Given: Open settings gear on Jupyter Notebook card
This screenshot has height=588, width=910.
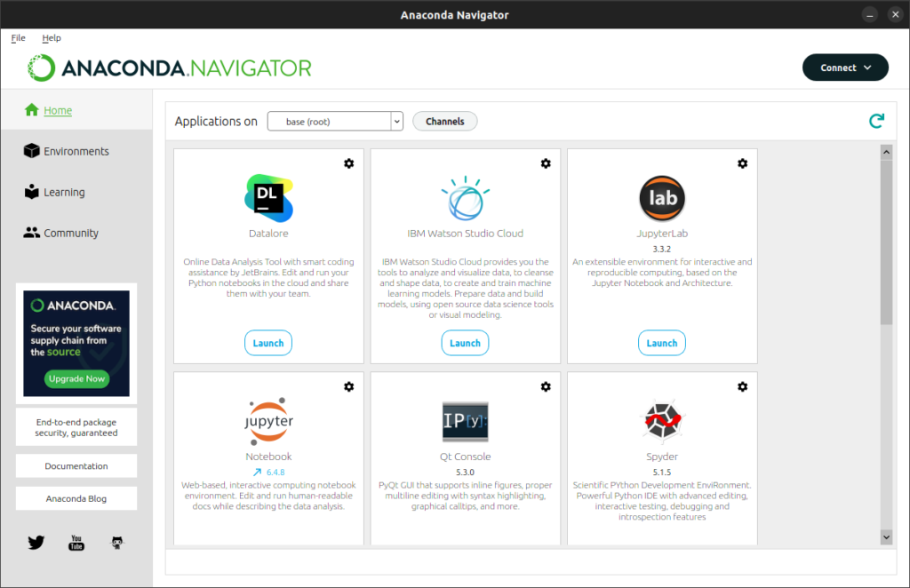Looking at the screenshot, I should (x=348, y=386).
